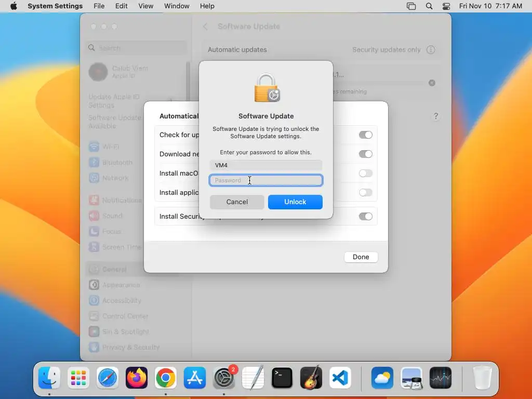The width and height of the screenshot is (532, 399).
Task: Toggle the Check for updates switch
Action: 365,135
